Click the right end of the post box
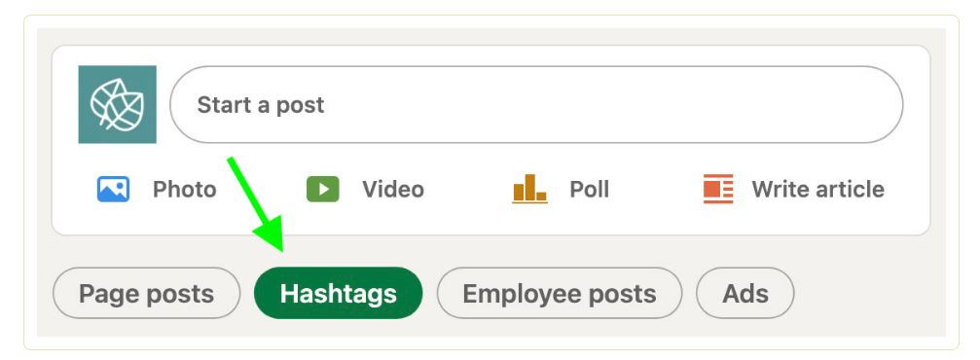The image size is (980, 360). click(875, 104)
